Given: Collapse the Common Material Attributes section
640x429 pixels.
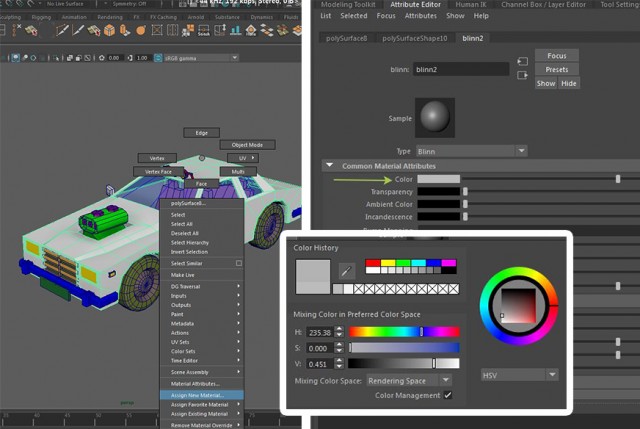Looking at the screenshot, I should [x=329, y=166].
